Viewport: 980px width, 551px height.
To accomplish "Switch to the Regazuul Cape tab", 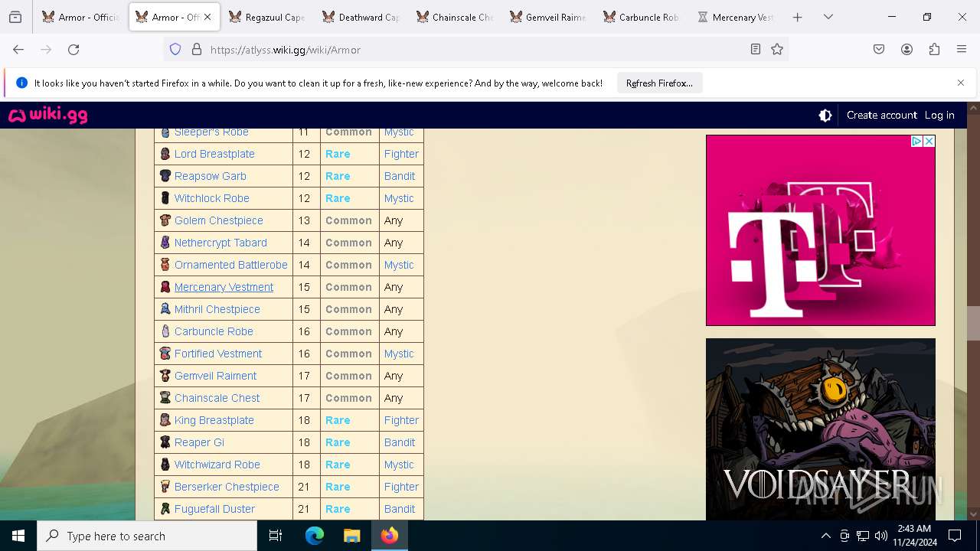I will [266, 17].
